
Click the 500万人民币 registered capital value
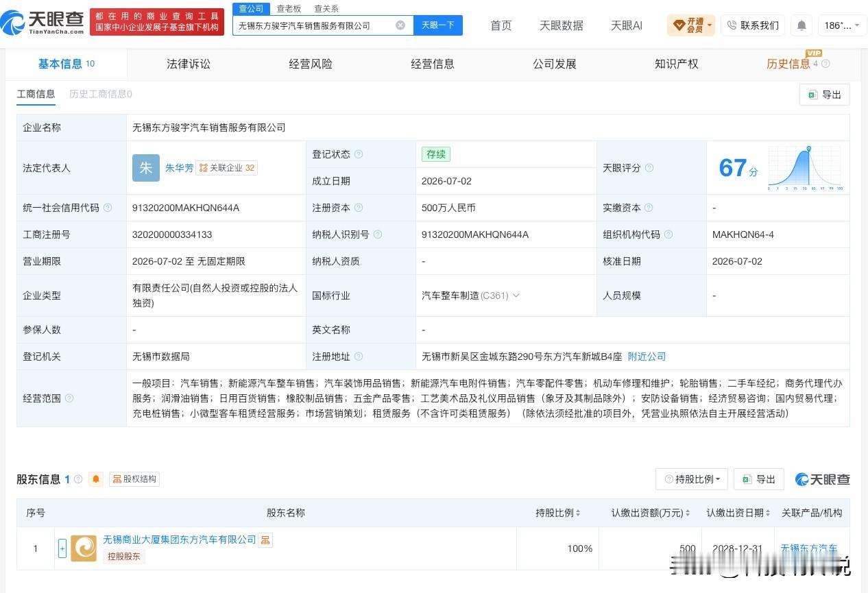[x=448, y=208]
